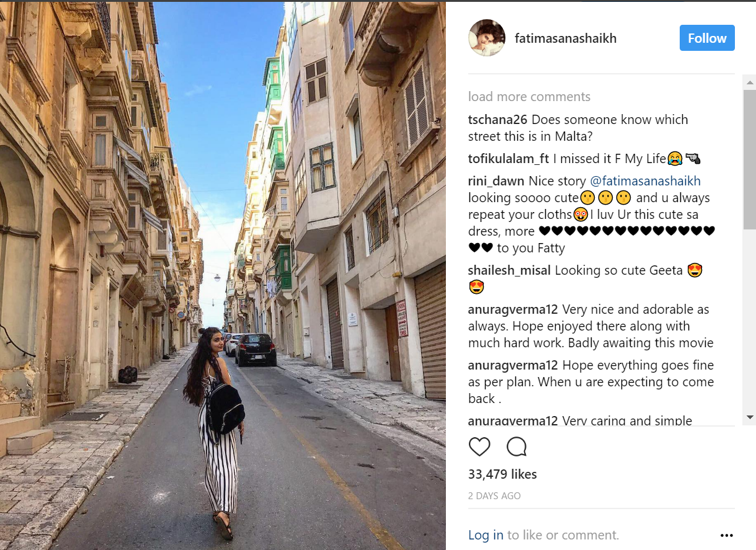The image size is (756, 550).
Task: Click the comments scrollbar thumb
Action: click(750, 159)
